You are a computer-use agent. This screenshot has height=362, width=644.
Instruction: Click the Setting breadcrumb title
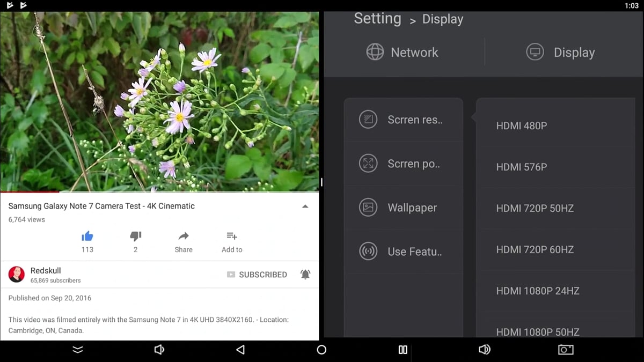click(x=377, y=18)
